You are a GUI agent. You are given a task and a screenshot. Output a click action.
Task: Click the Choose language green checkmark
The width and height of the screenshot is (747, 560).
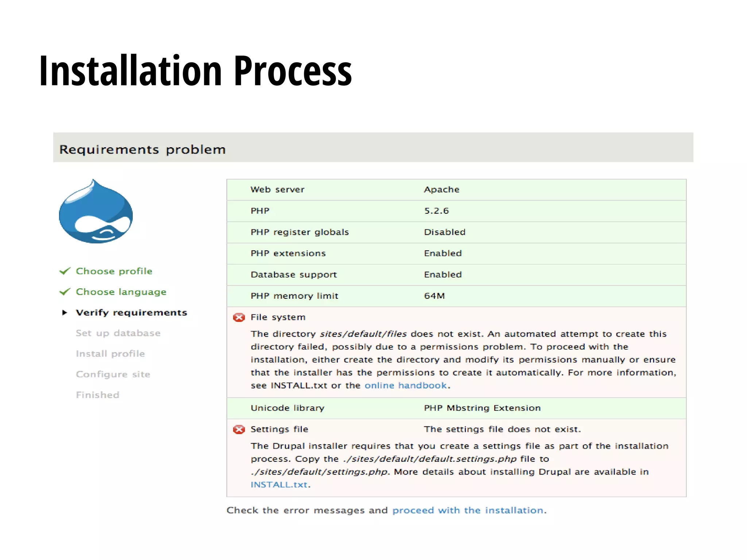65,291
